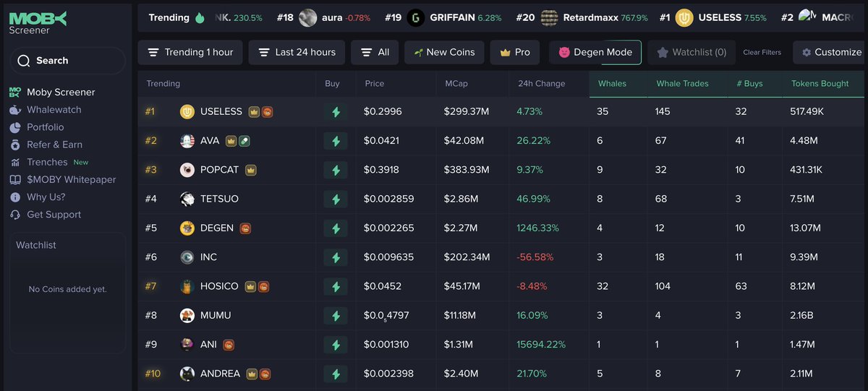The height and width of the screenshot is (391, 868).
Task: Sort by Whale Trades column
Action: pos(682,84)
